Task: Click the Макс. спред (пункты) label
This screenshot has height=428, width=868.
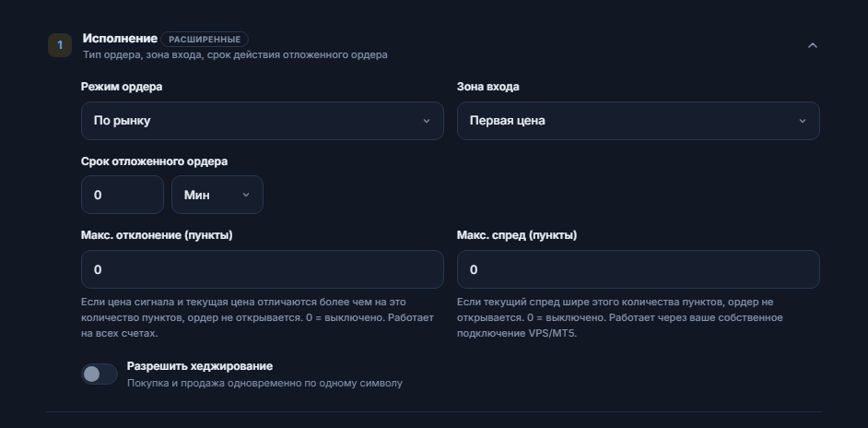Action: (x=517, y=235)
